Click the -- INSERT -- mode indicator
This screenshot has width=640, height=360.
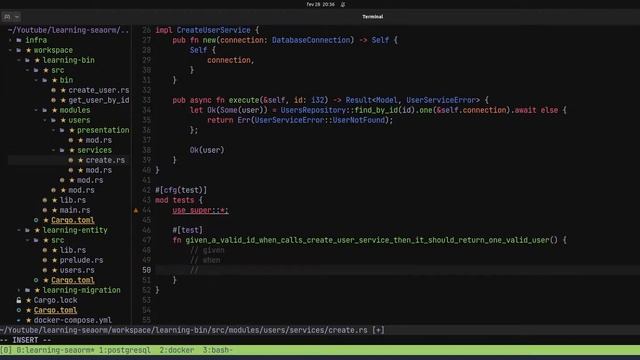[26, 340]
